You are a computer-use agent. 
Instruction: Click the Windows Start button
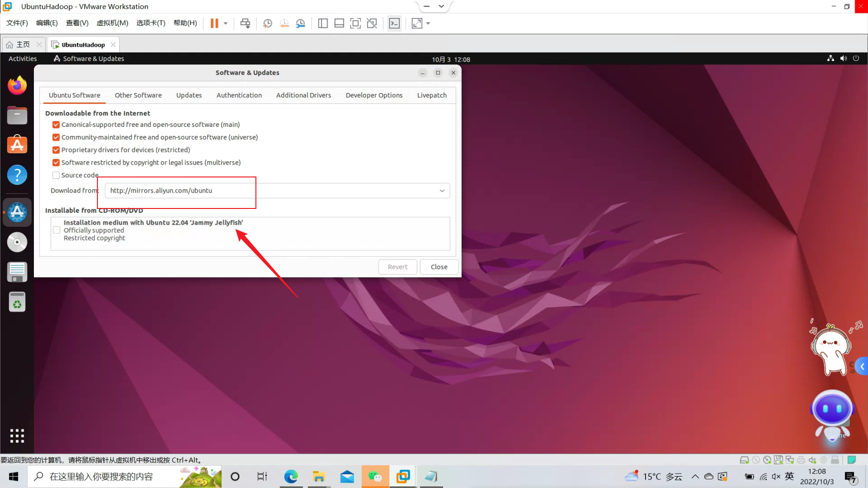(x=13, y=477)
